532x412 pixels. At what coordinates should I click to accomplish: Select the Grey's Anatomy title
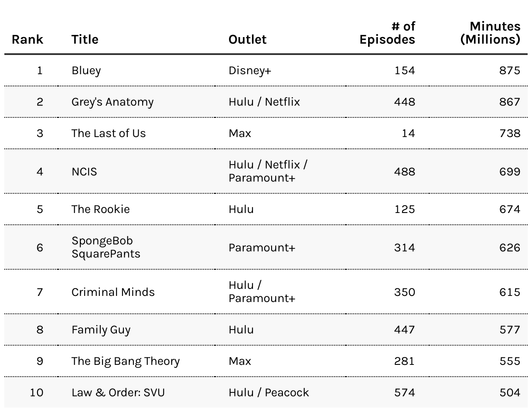(x=113, y=102)
